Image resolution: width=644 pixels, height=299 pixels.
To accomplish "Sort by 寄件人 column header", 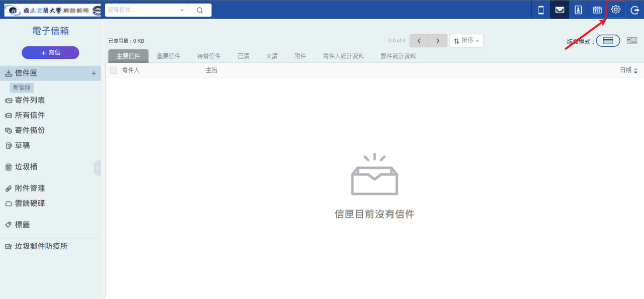I will coord(131,70).
